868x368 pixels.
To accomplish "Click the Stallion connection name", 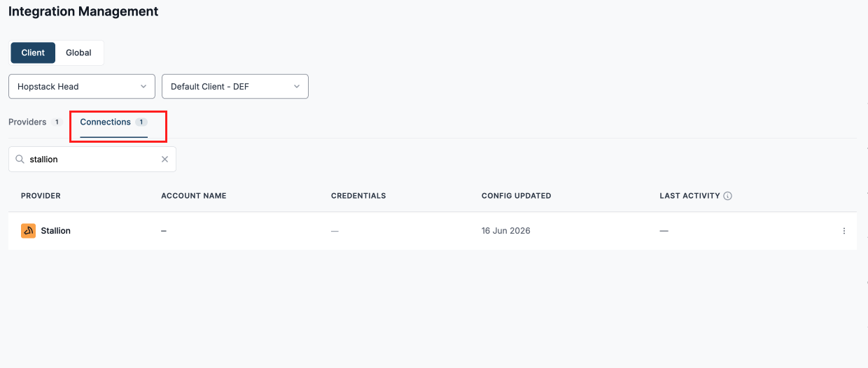I will click(x=56, y=231).
